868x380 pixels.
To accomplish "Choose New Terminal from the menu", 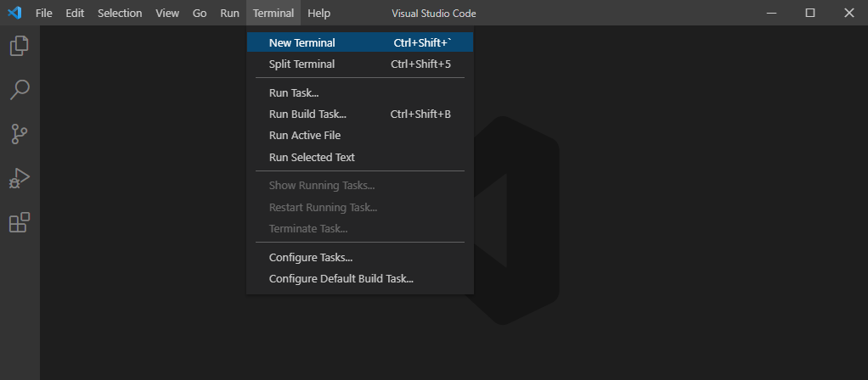I will point(360,42).
